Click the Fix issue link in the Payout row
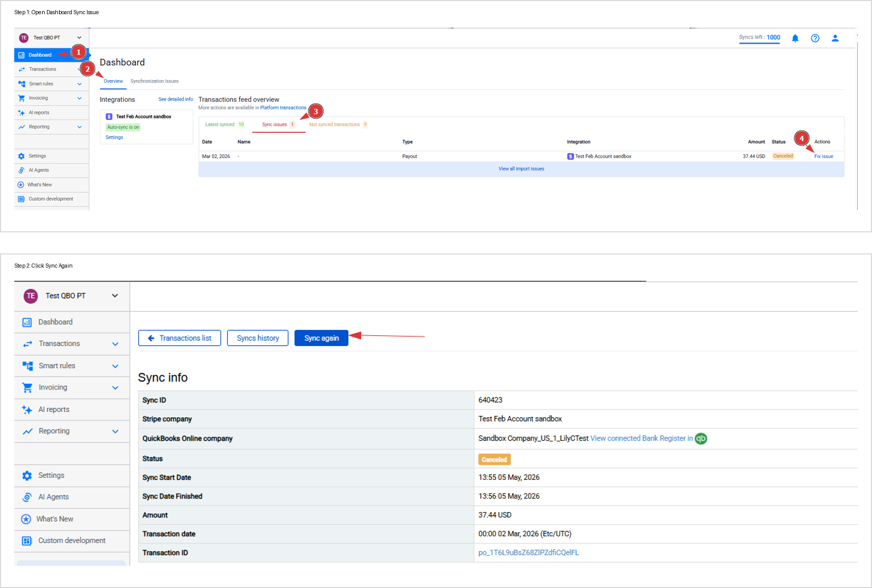This screenshot has height=588, width=872. click(823, 156)
